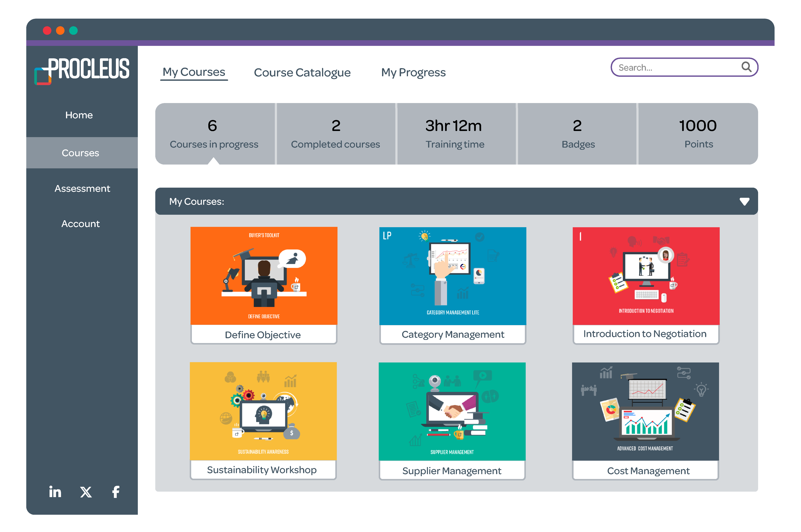The height and width of the screenshot is (532, 801).
Task: Open Assessment from the sidebar
Action: click(82, 188)
